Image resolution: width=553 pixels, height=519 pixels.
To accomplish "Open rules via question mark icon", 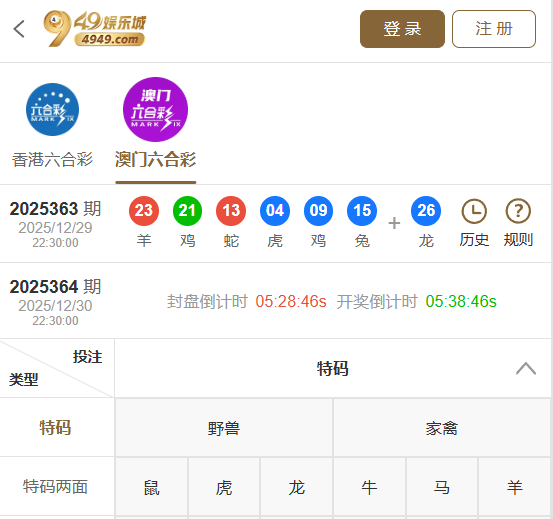I will click(518, 212).
